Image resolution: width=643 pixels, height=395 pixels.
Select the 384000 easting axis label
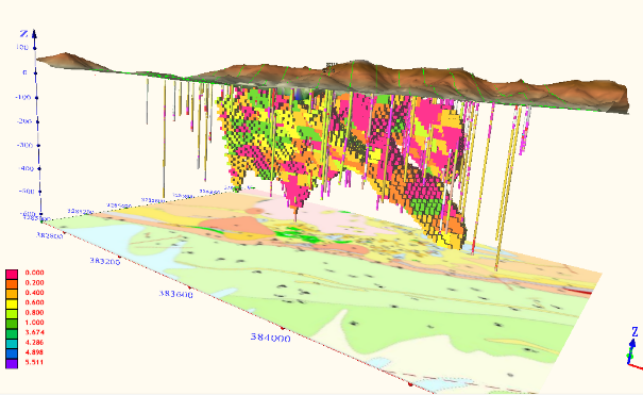tap(271, 338)
